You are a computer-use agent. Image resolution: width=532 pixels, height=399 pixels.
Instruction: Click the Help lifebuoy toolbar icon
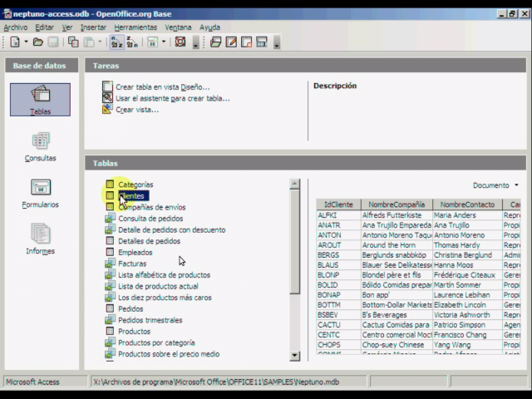(180, 42)
